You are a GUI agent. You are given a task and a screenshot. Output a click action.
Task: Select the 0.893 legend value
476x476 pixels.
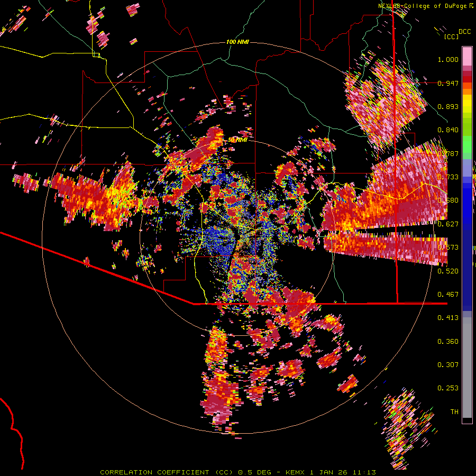(448, 106)
